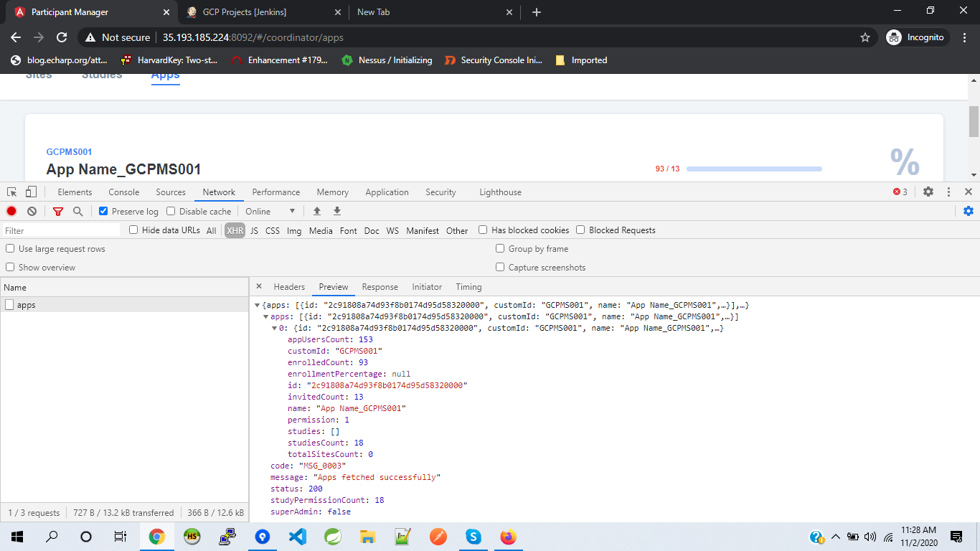Click the enrollment progress bar
The width and height of the screenshot is (980, 551).
click(x=753, y=169)
